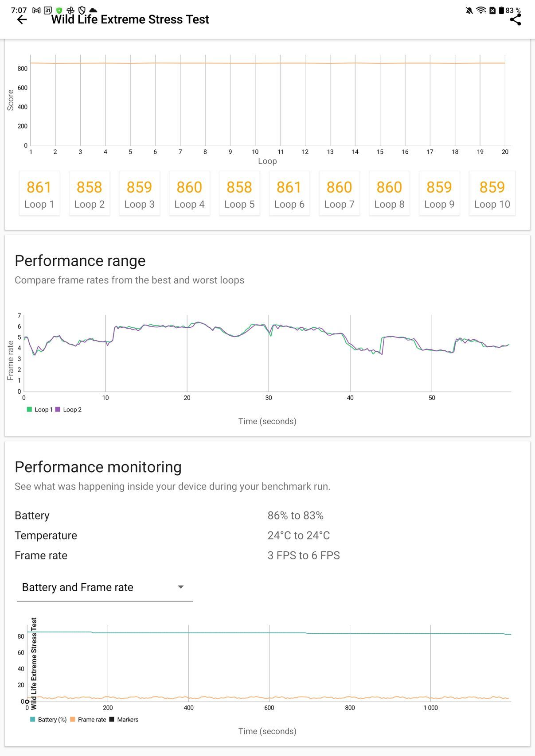
Task: Tap the calendar notification icon
Action: pos(48,10)
